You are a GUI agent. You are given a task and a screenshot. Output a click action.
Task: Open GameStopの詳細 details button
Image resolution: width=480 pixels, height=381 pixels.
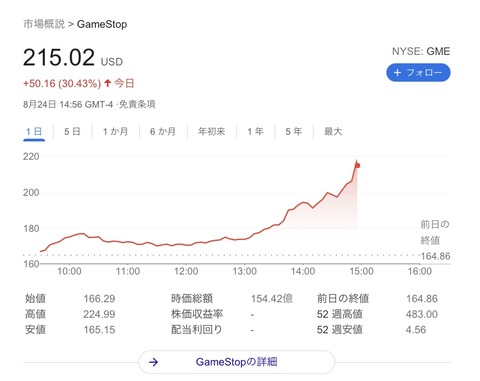(236, 362)
